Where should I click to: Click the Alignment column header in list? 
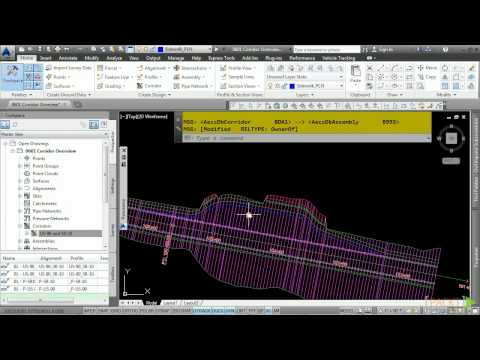click(51, 258)
